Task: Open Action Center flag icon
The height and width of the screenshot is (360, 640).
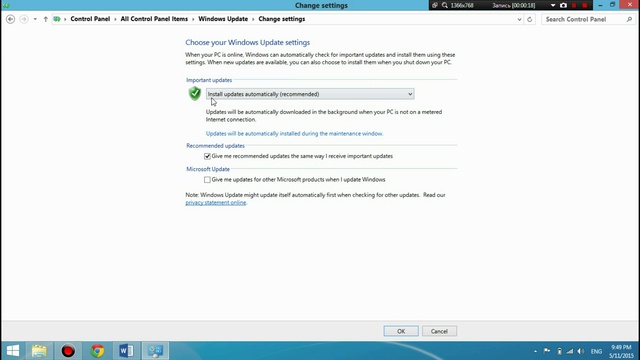Action: [547, 351]
